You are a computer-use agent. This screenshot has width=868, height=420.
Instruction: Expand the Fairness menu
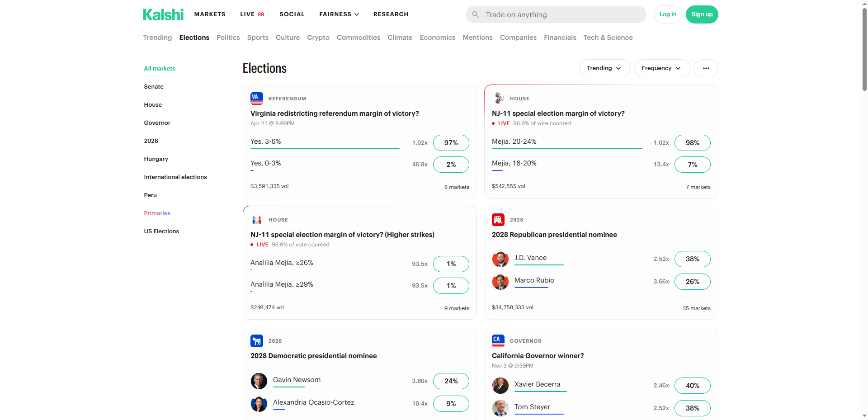click(339, 14)
